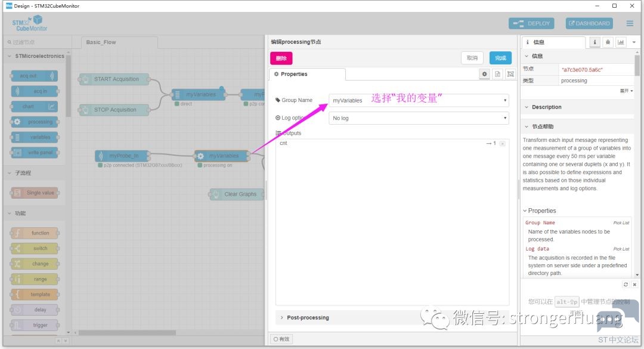This screenshot has width=644, height=349.
Task: Open the Group Name myVariables dropdown
Action: [x=419, y=100]
